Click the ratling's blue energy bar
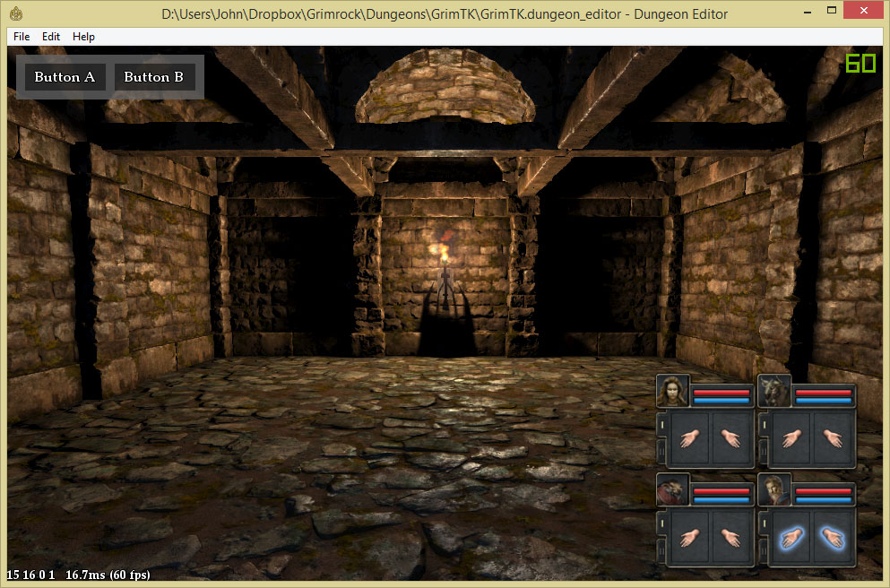This screenshot has width=890, height=588. pos(722,500)
